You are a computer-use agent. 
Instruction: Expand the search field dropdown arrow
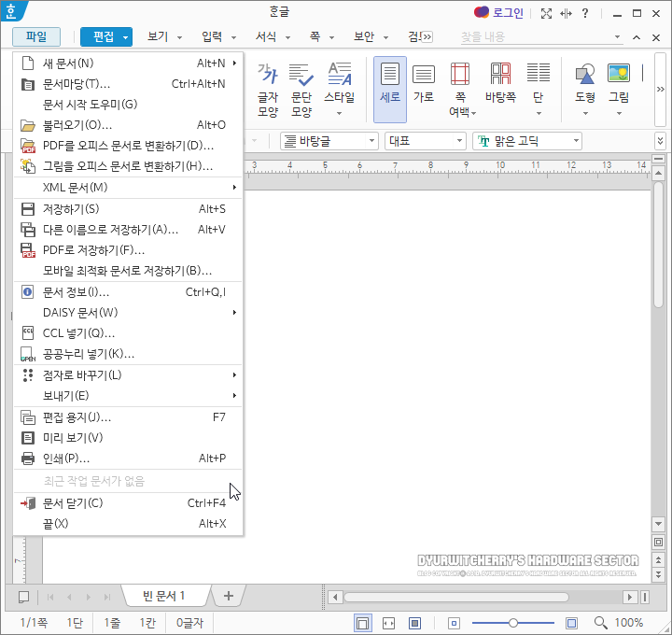click(x=618, y=36)
